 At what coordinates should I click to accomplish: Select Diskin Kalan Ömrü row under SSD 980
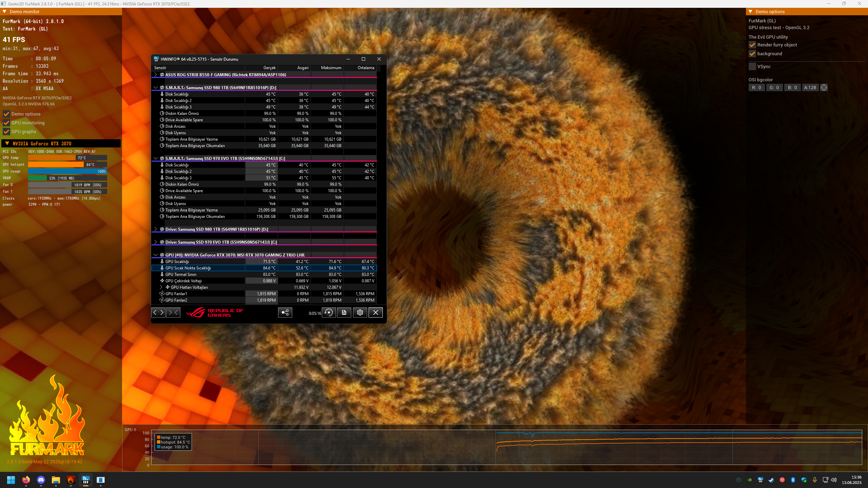point(264,113)
